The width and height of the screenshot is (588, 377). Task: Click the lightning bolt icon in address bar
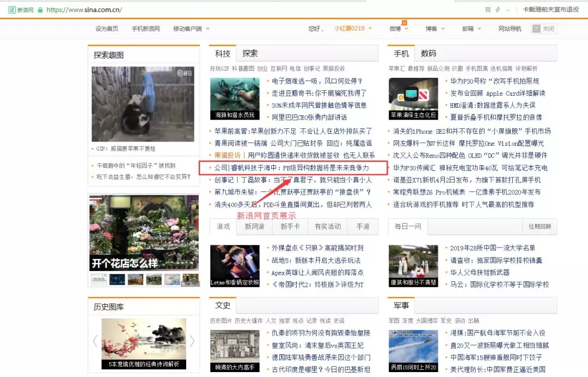pos(498,9)
